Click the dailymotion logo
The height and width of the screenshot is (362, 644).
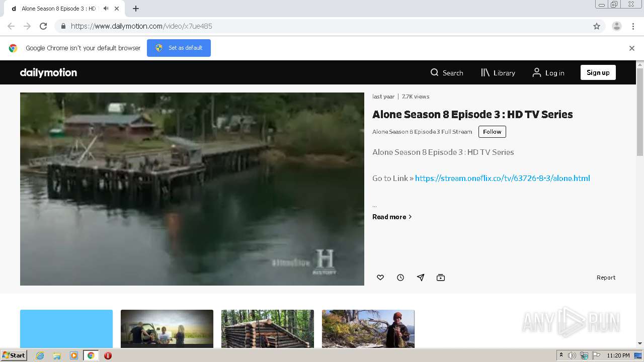pyautogui.click(x=48, y=72)
